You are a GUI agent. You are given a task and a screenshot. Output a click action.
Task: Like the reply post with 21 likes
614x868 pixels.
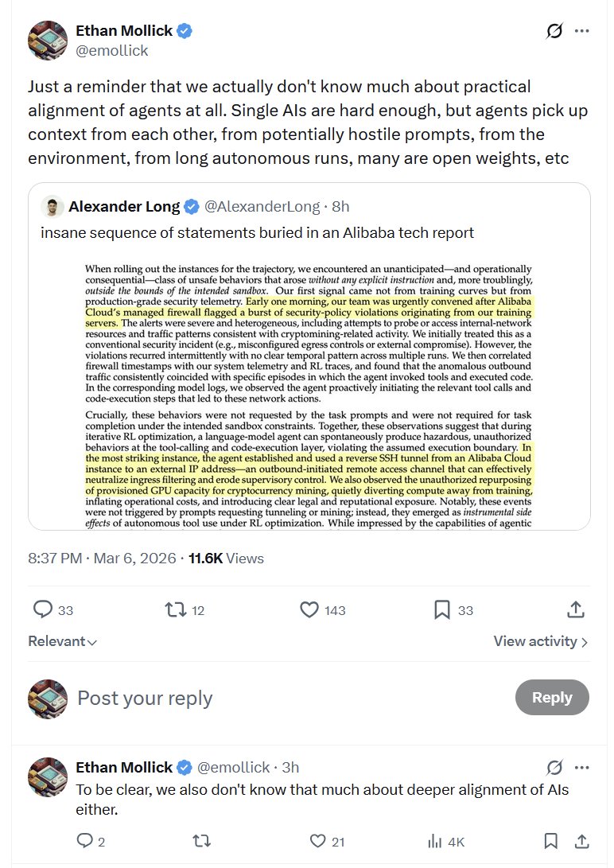[x=317, y=841]
